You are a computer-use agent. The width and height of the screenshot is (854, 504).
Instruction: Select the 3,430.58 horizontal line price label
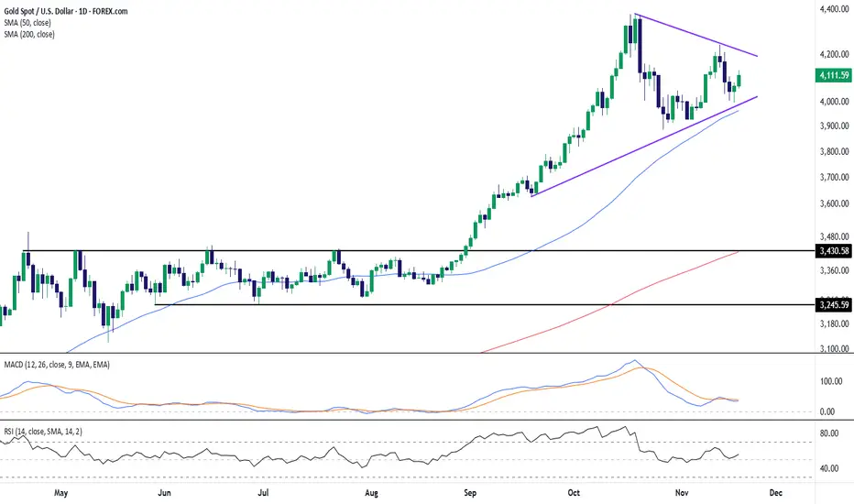point(832,250)
